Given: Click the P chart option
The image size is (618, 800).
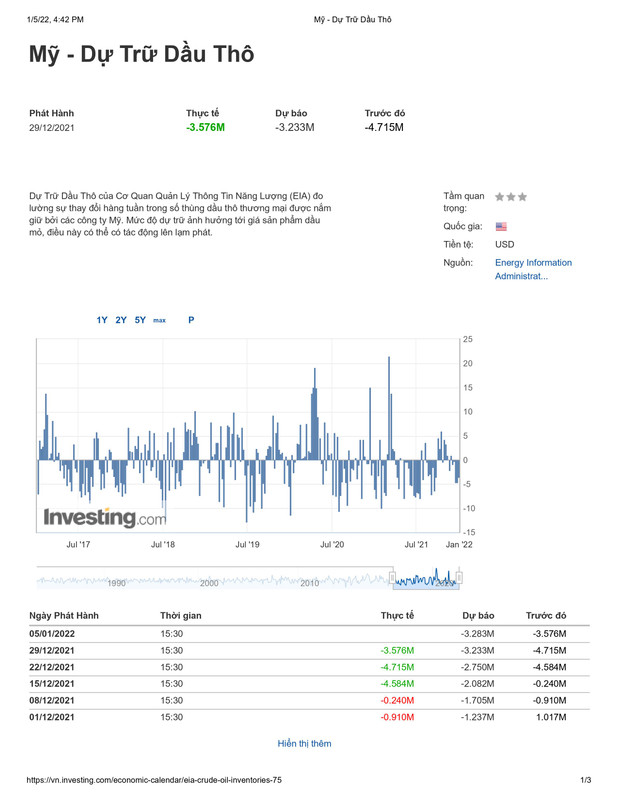Looking at the screenshot, I should click(191, 320).
